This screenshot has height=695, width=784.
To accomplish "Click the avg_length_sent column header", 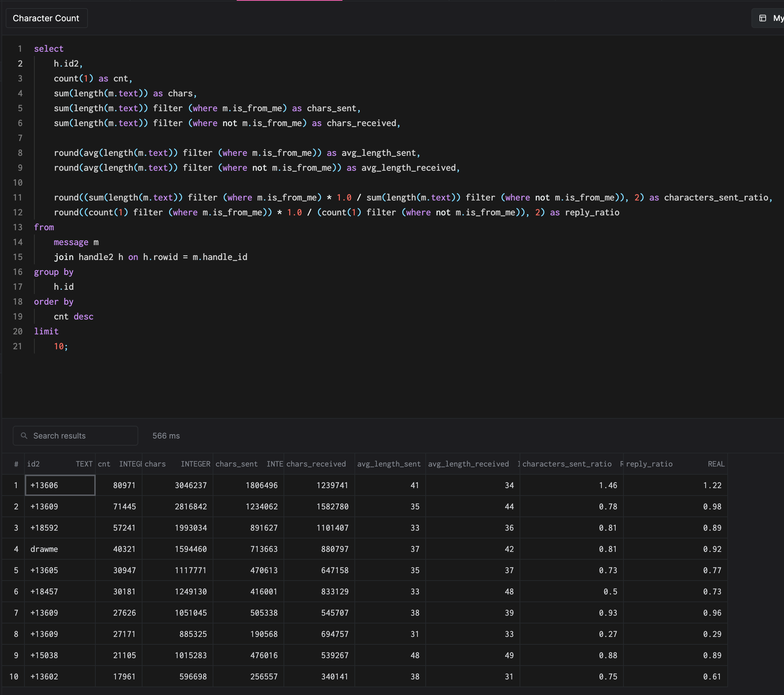I will click(x=389, y=465).
